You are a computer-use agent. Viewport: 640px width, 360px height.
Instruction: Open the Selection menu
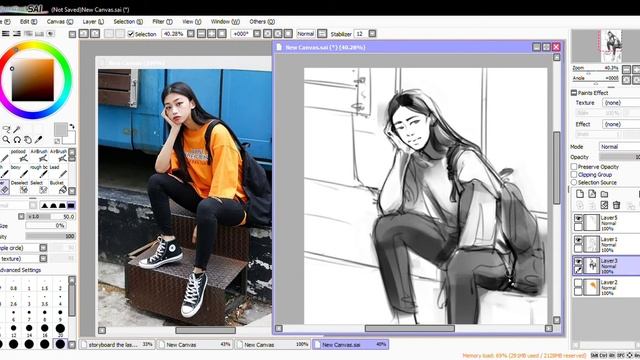[x=128, y=21]
